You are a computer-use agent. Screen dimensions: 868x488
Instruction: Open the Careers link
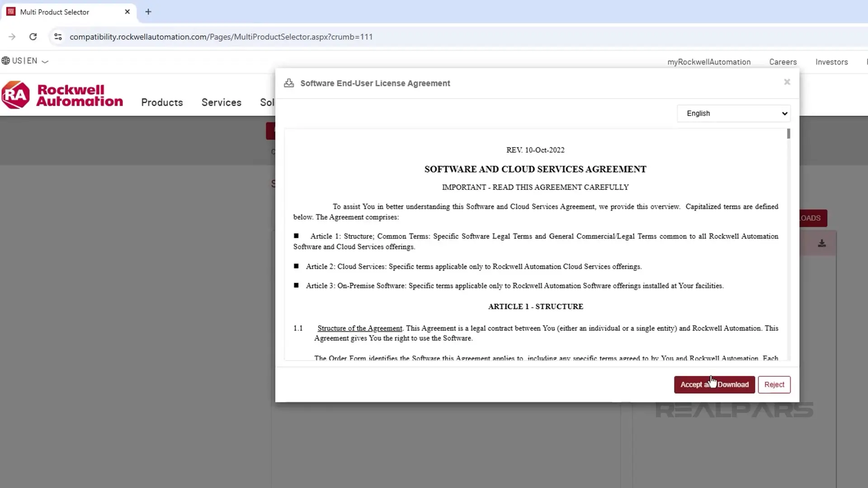(x=783, y=62)
